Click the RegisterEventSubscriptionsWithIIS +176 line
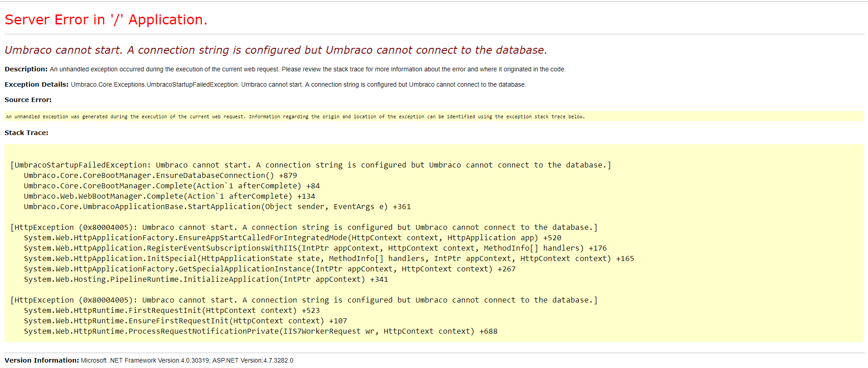The height and width of the screenshot is (368, 868). coord(315,248)
